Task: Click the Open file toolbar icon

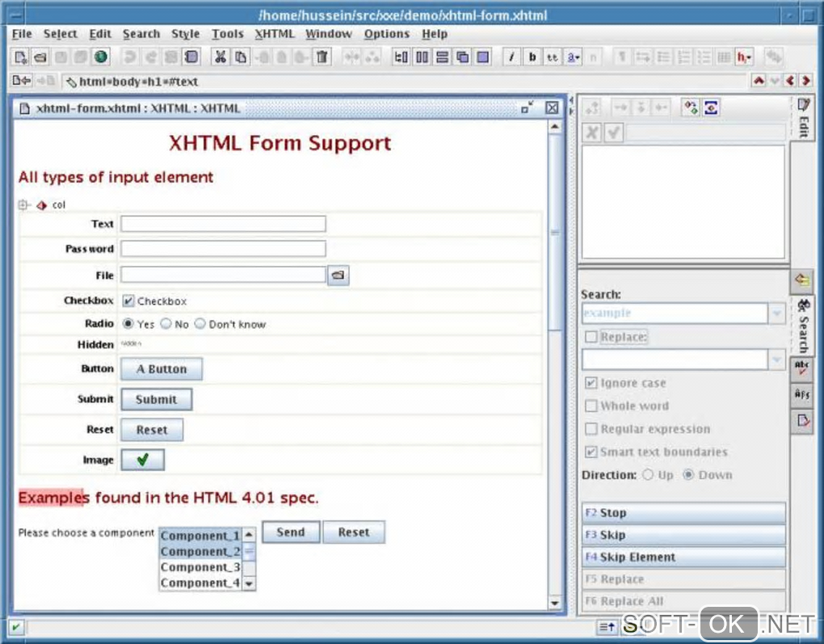Action: 40,57
